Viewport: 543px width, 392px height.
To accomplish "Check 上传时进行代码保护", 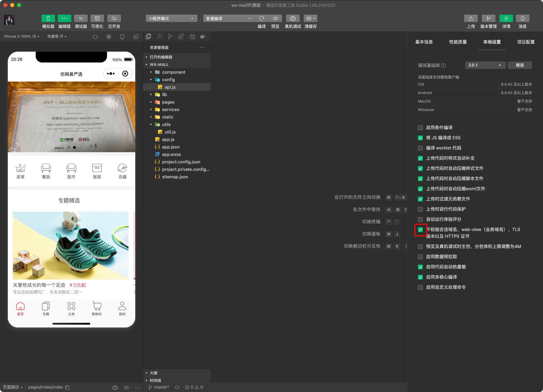I will point(420,209).
